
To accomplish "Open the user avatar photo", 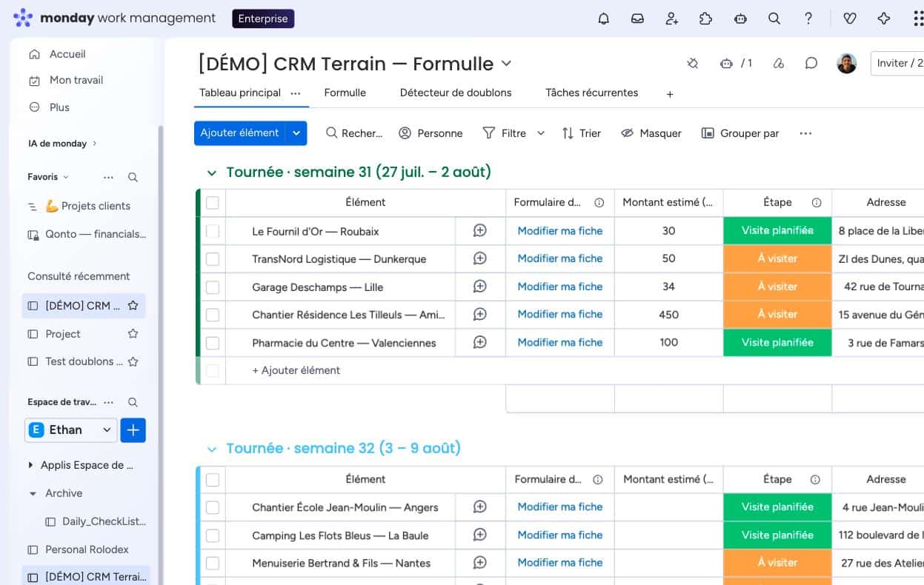I will (x=846, y=64).
